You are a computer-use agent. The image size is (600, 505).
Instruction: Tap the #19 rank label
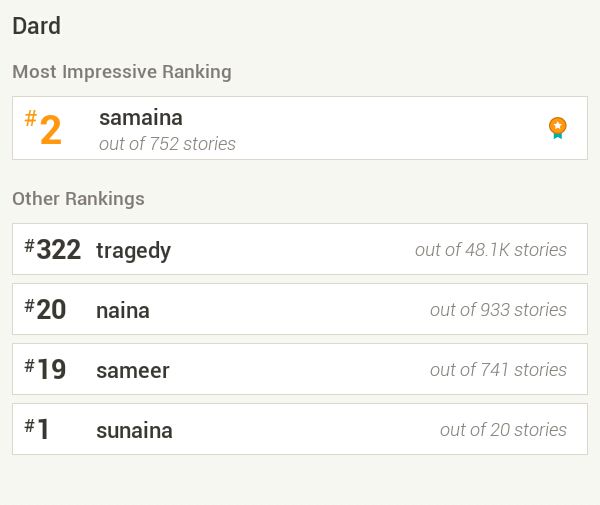(45, 369)
